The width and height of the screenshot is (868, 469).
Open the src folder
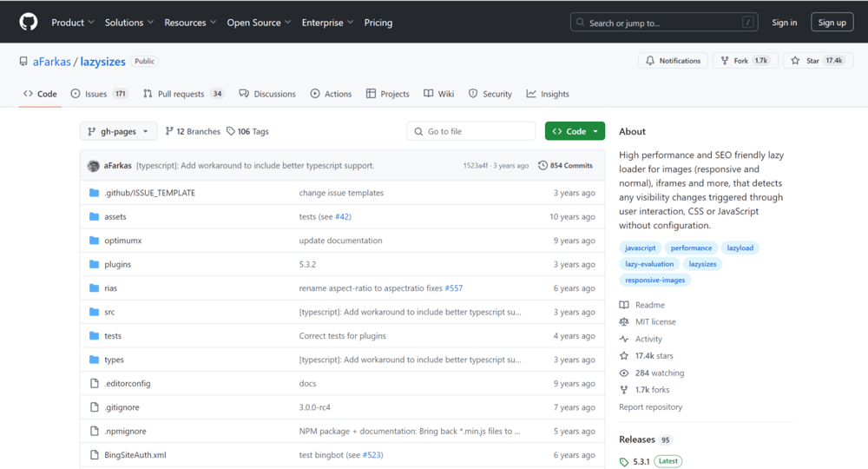coord(109,312)
